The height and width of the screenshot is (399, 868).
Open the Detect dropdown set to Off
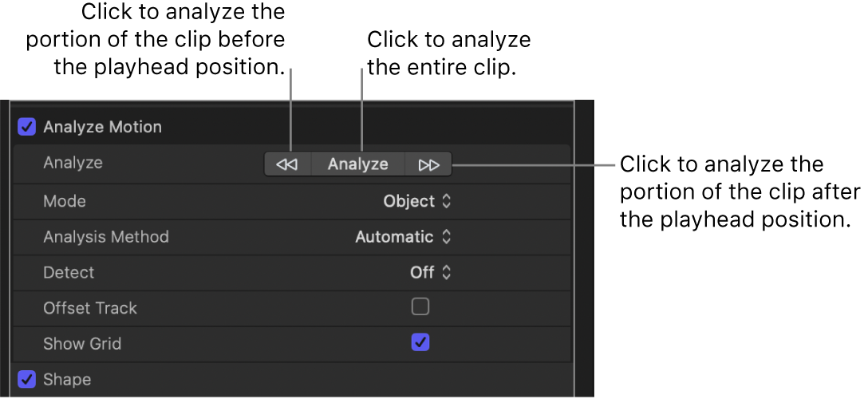431,272
